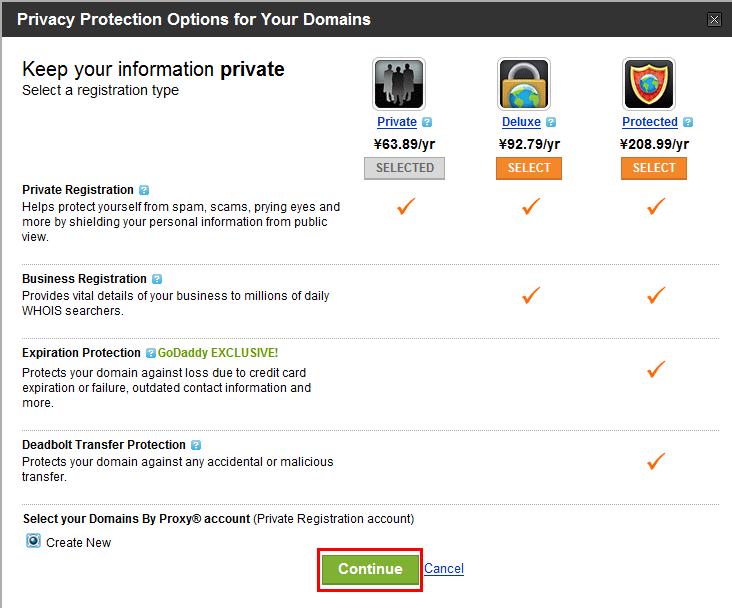Close the Privacy Protection Options dialog
732x608 pixels.
click(x=714, y=20)
